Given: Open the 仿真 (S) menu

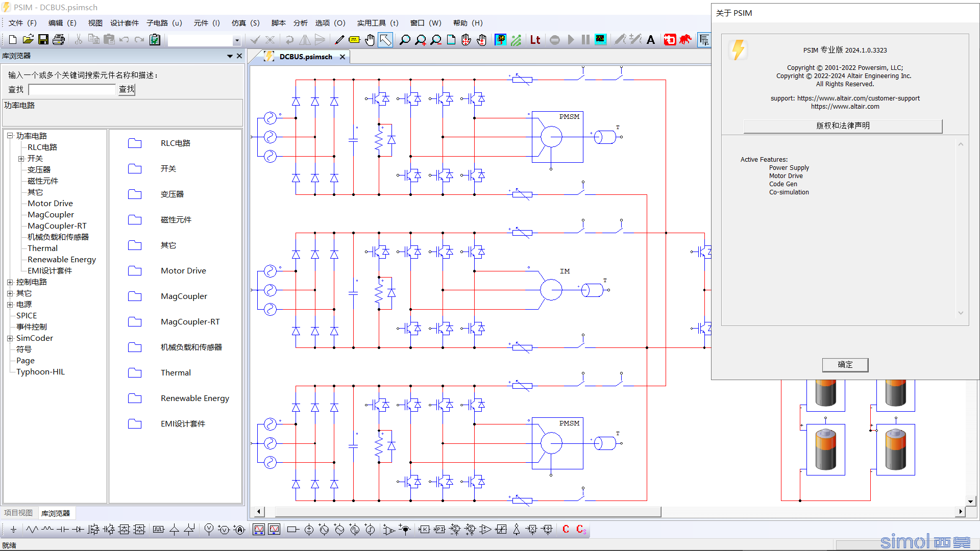Looking at the screenshot, I should point(246,23).
